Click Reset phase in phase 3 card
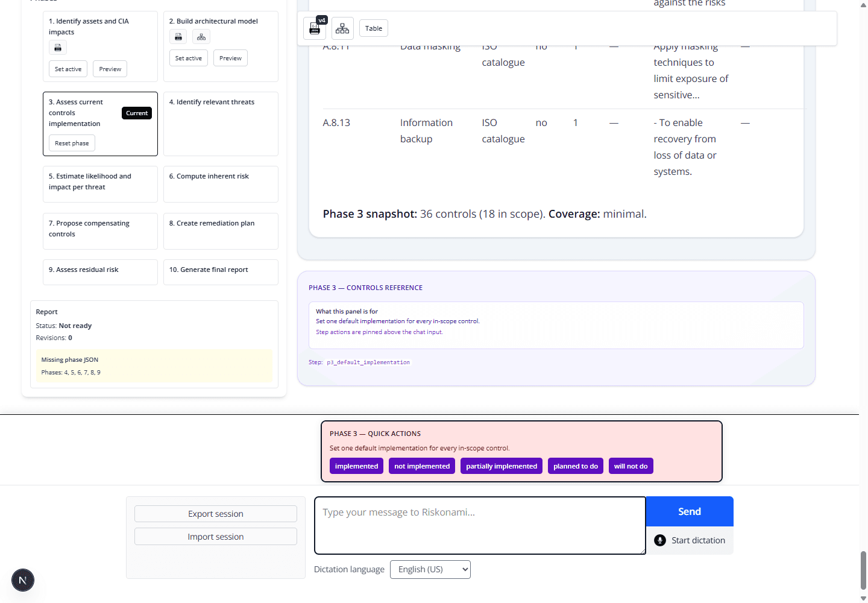Viewport: 868px width, 603px height. coord(72,143)
